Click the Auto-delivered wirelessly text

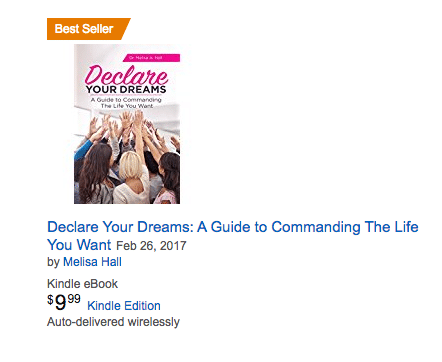pyautogui.click(x=113, y=322)
